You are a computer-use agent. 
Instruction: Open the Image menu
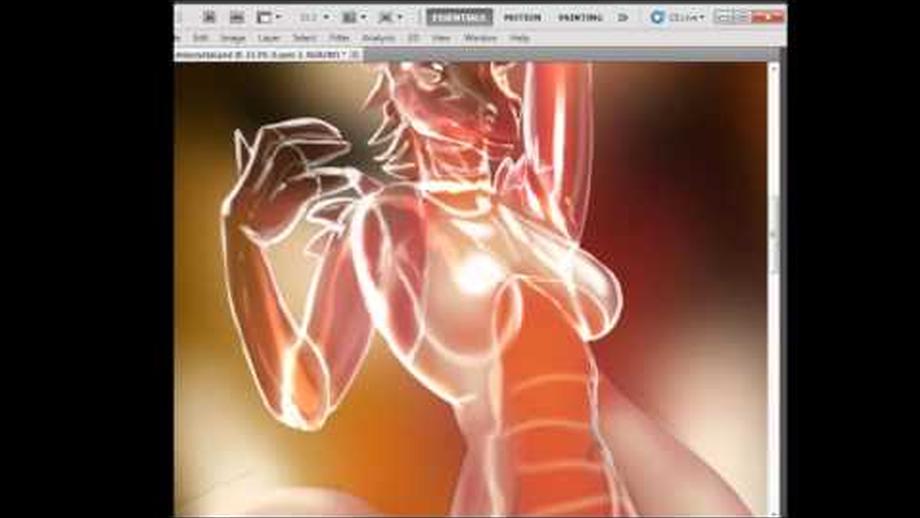coord(232,38)
